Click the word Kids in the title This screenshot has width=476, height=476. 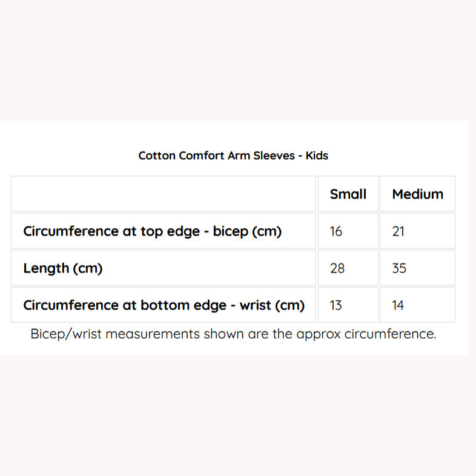click(x=317, y=156)
